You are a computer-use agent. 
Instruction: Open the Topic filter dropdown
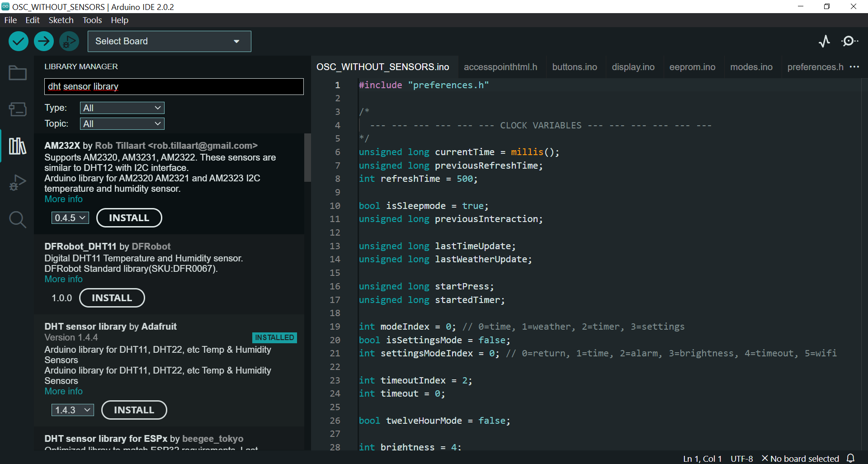tap(122, 124)
